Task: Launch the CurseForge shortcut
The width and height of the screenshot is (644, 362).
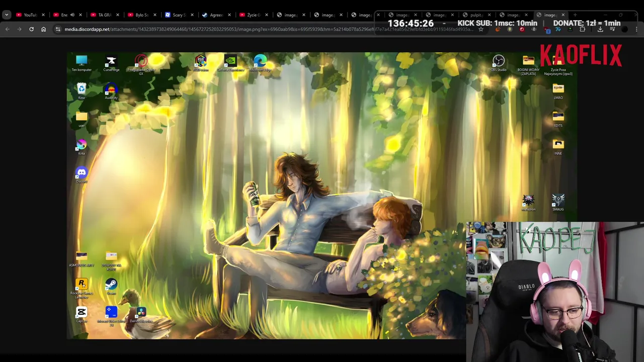Action: (111, 63)
